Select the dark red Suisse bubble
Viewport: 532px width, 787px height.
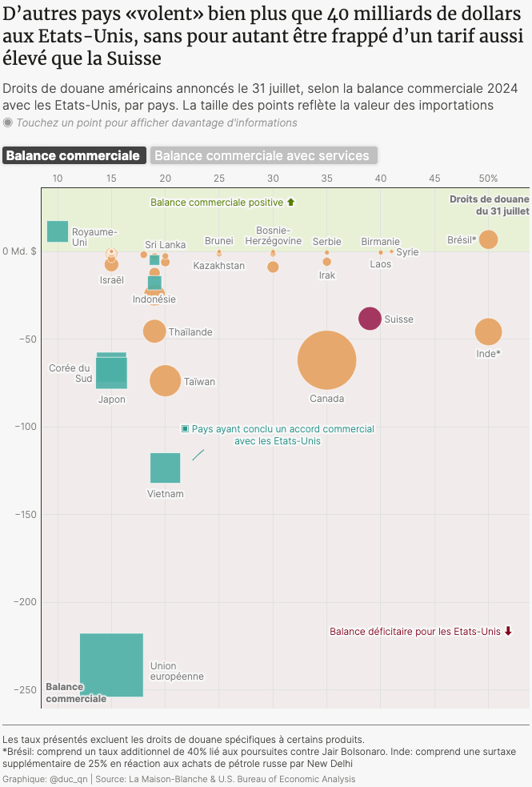pos(369,318)
